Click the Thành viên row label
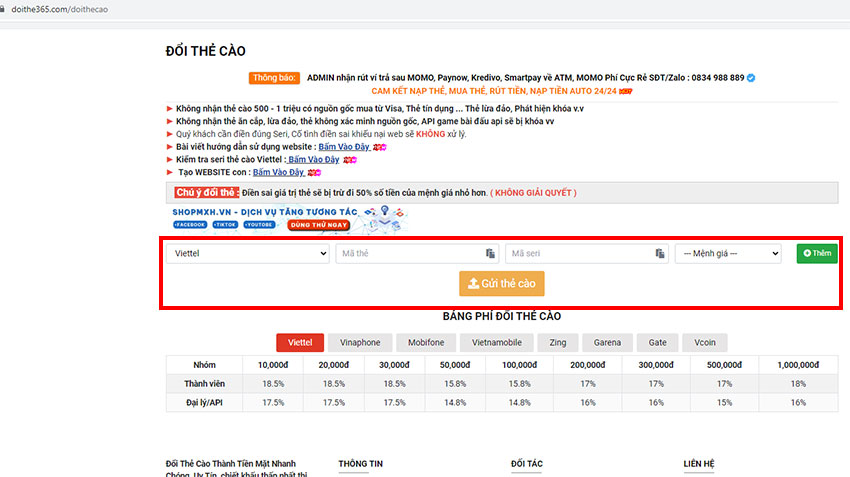The width and height of the screenshot is (850, 477). pos(204,384)
